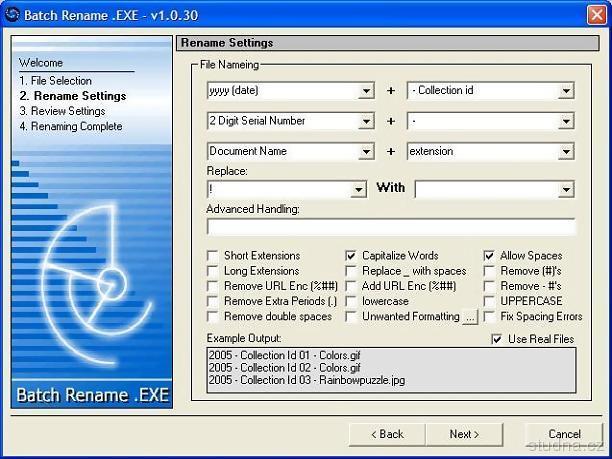Disable the Use Real Files checkbox
The height and width of the screenshot is (459, 612).
pyautogui.click(x=497, y=339)
